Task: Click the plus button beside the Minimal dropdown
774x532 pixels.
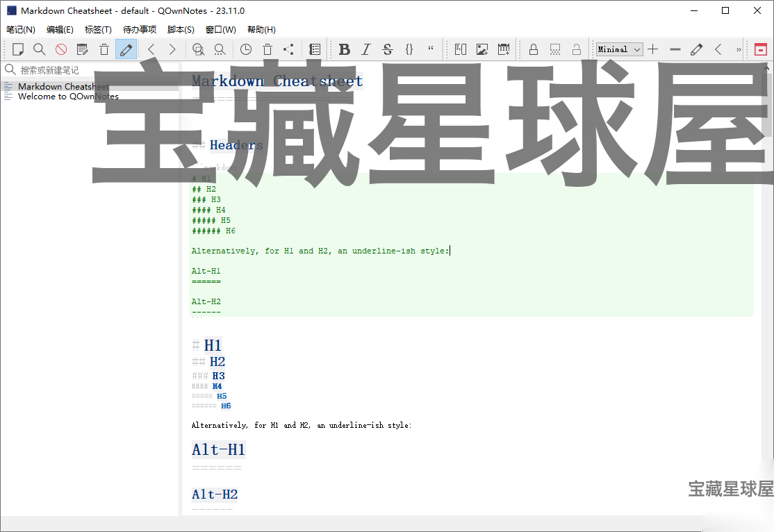Action: [653, 49]
